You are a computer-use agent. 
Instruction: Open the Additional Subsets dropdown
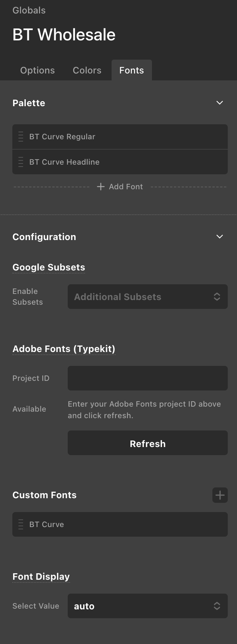pyautogui.click(x=148, y=297)
